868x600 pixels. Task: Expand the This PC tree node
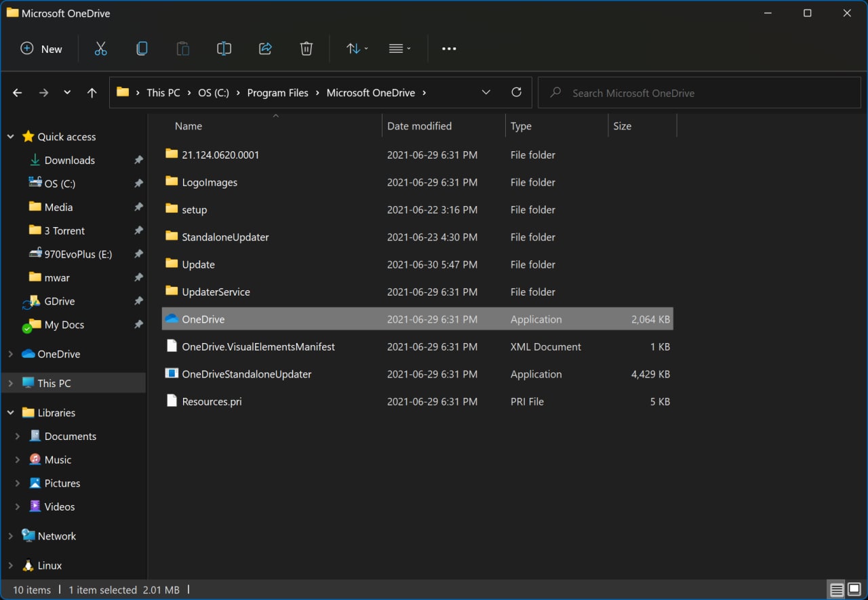[x=10, y=383]
